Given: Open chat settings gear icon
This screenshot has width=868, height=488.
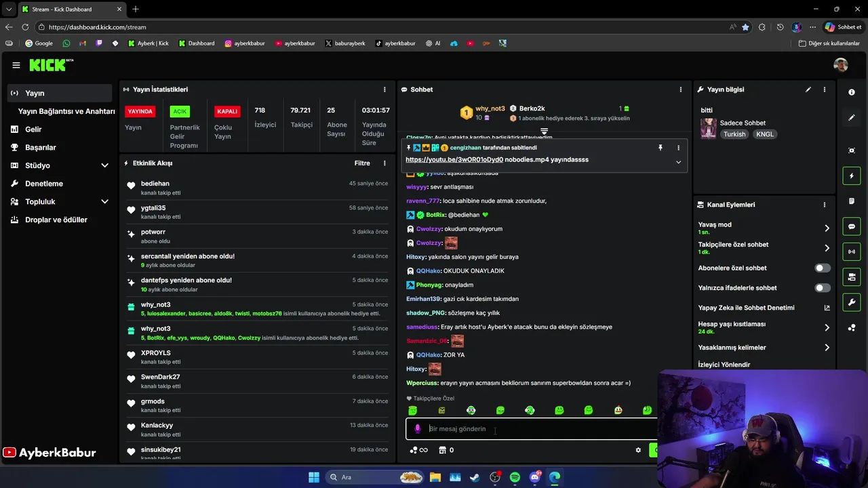Looking at the screenshot, I should (638, 450).
